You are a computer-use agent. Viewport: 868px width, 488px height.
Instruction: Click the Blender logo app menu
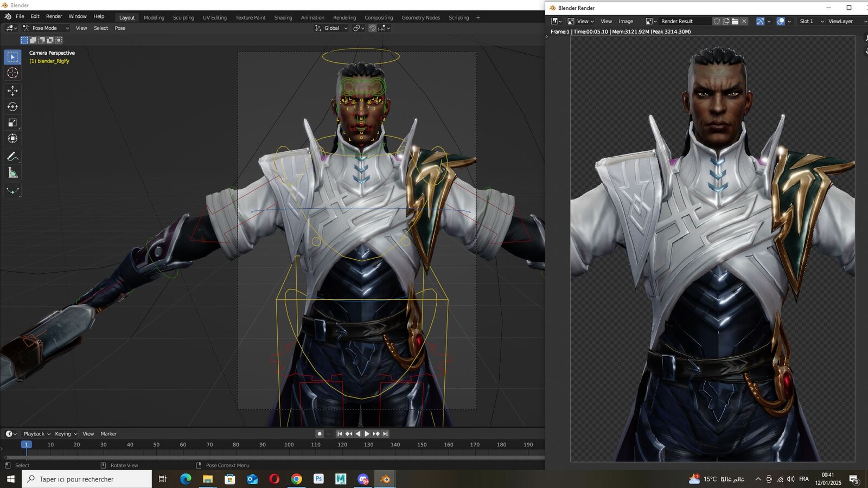8,17
